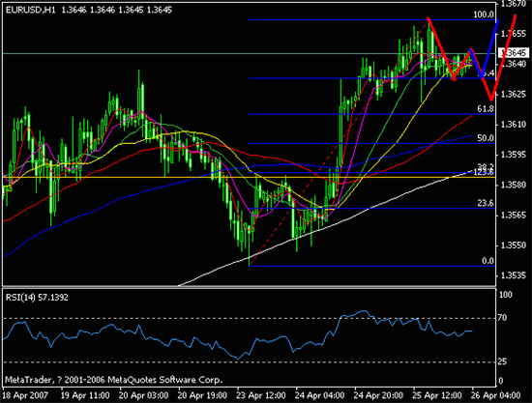Click the 20 Apr 19:00 time label
This screenshot has width=532, height=403.
click(202, 395)
